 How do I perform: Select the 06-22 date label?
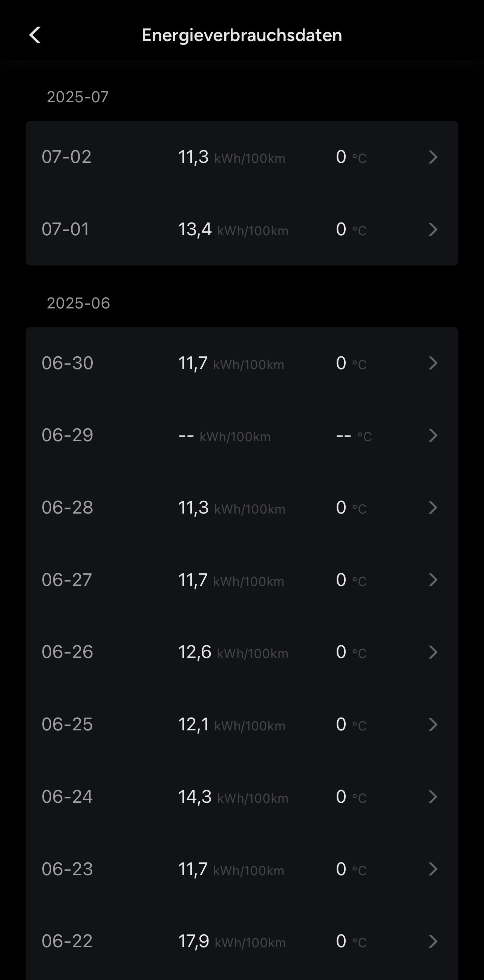coord(67,941)
